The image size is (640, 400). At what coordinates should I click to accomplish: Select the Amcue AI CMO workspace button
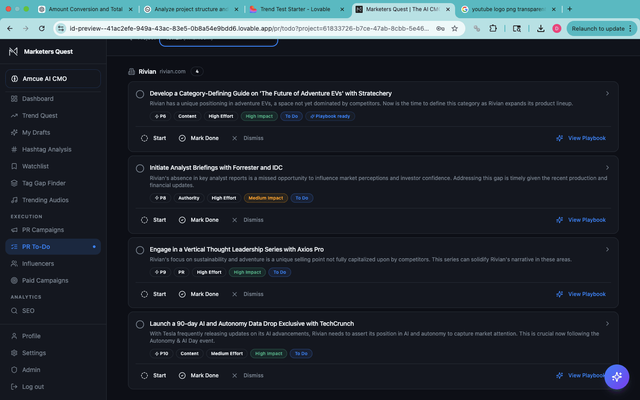53,79
